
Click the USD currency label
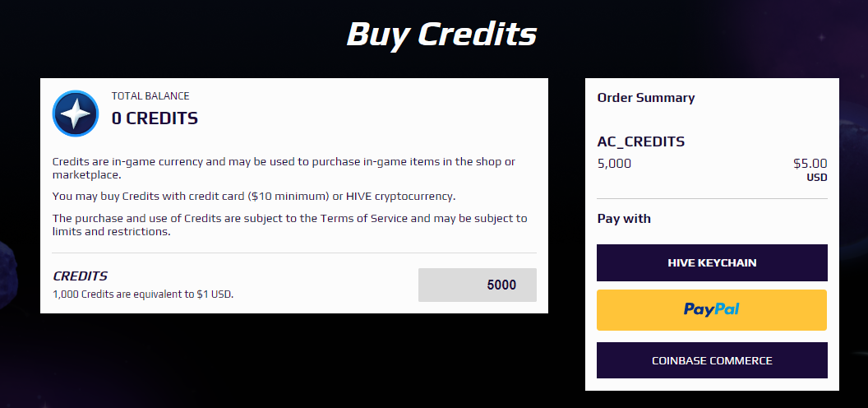817,178
